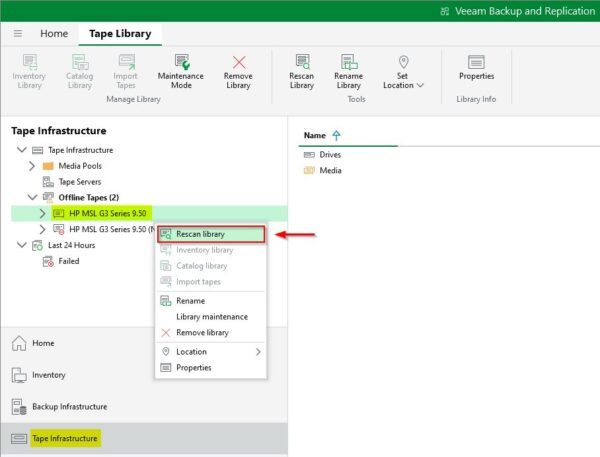Open the Inventory navigation pane
This screenshot has height=457, width=600.
coord(144,375)
